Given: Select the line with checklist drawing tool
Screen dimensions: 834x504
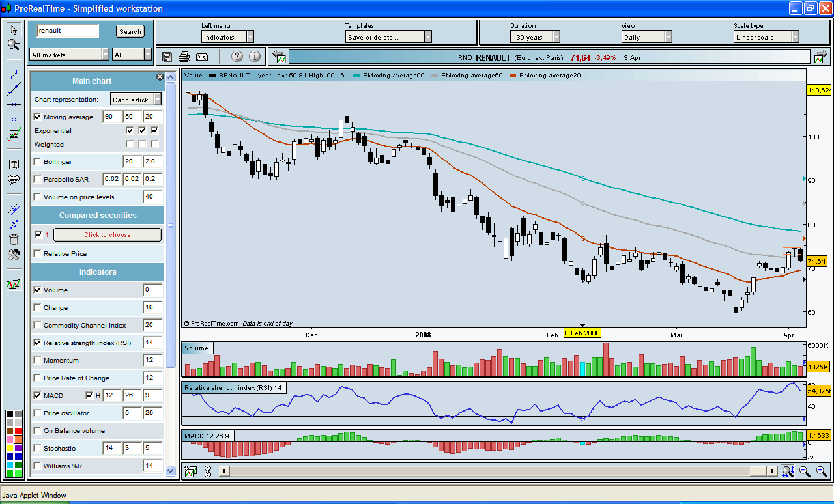Looking at the screenshot, I should (14, 134).
